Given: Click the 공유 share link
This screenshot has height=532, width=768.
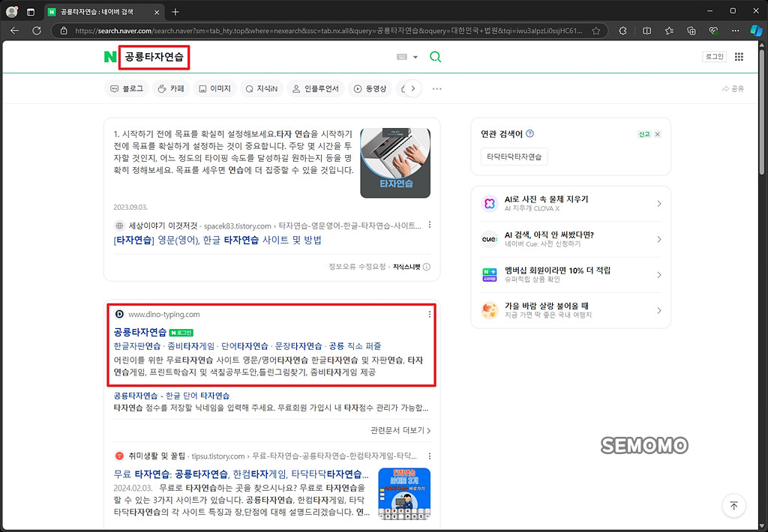Looking at the screenshot, I should click(733, 88).
